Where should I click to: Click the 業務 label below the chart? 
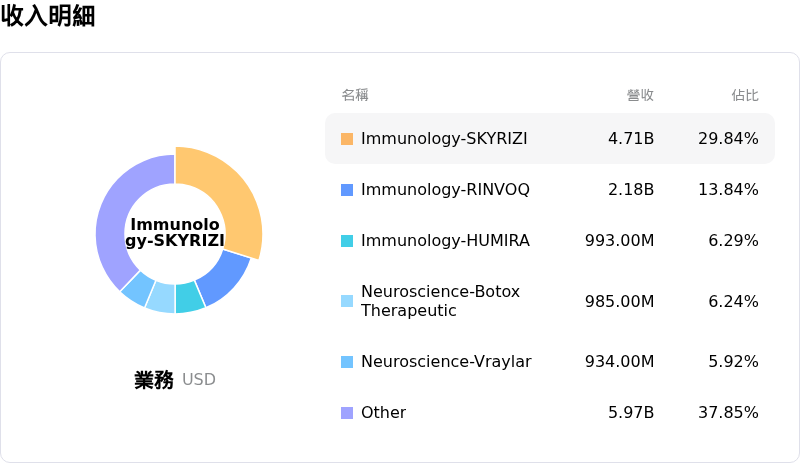(x=154, y=380)
